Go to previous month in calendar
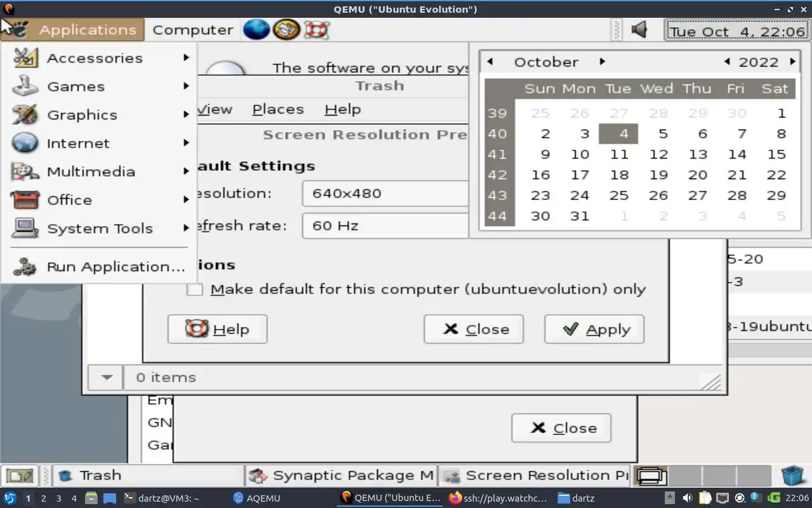The width and height of the screenshot is (812, 508). coord(490,62)
